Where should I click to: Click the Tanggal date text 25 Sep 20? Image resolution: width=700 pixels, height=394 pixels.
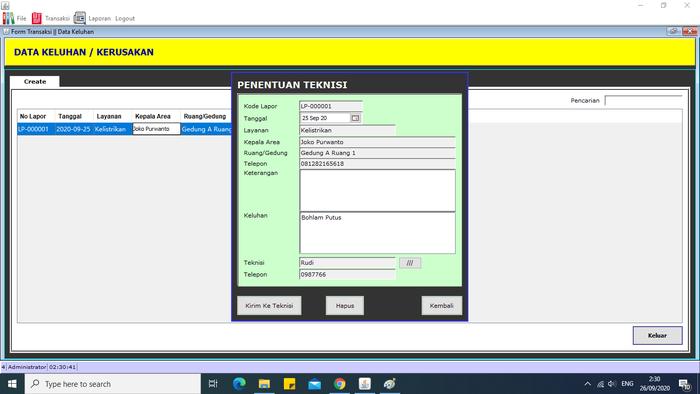click(314, 118)
